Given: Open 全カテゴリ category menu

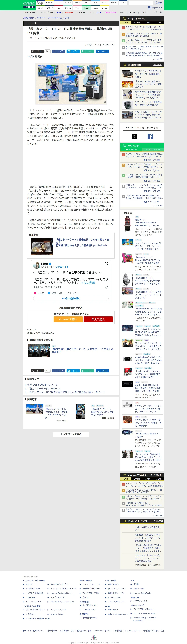Looking at the screenshot, I should point(158,12).
